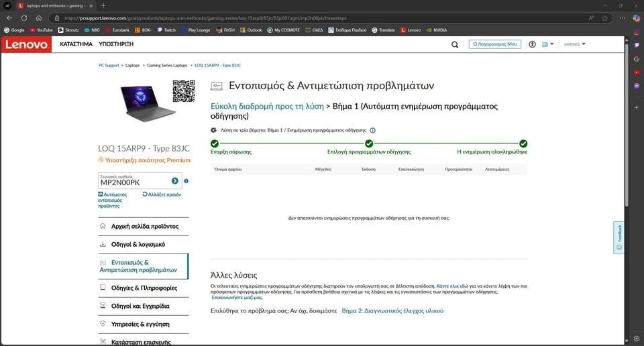This screenshot has height=346, width=644.
Task: Click info icon next to three-step solution text
Action: [372, 130]
